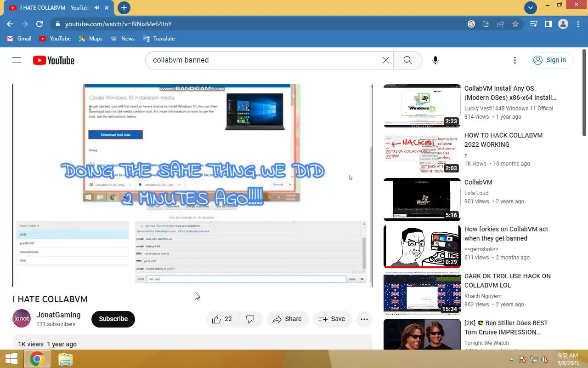Open media controls icon in Chrome toolbar

click(x=533, y=24)
